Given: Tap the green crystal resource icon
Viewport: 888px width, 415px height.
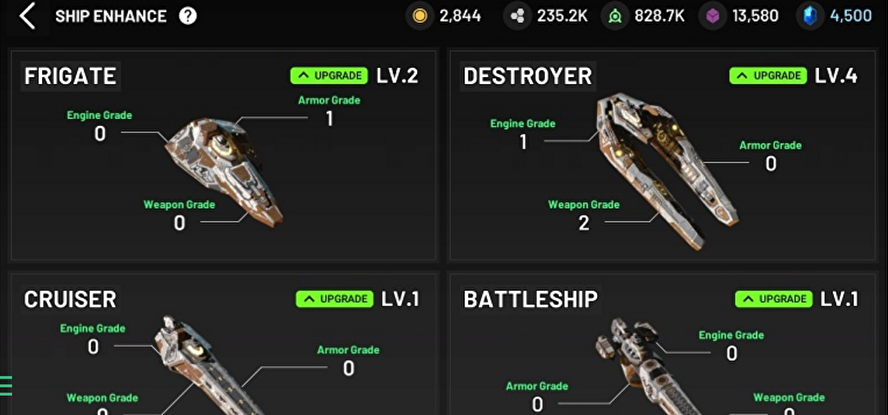Looking at the screenshot, I should pyautogui.click(x=615, y=16).
